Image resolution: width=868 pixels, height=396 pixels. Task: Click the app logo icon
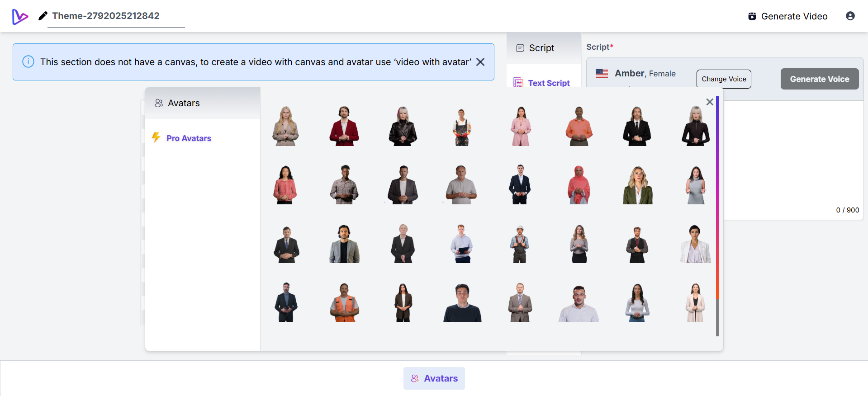click(20, 17)
